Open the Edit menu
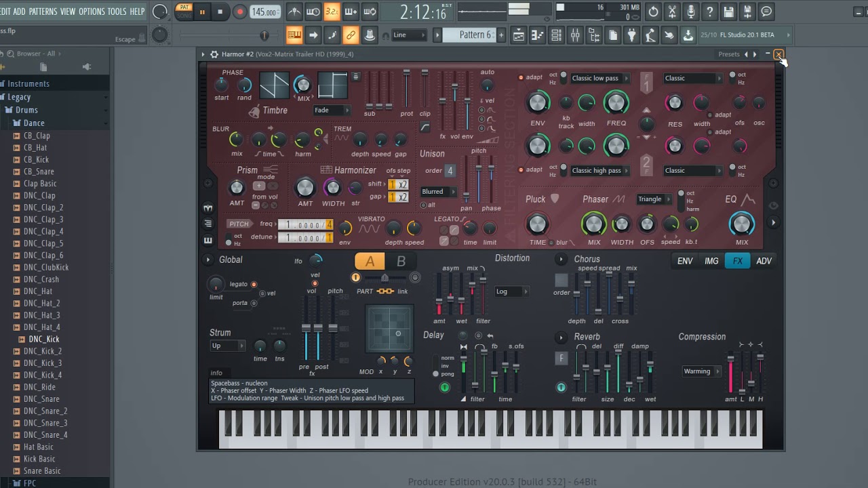This screenshot has height=488, width=868. (x=5, y=12)
